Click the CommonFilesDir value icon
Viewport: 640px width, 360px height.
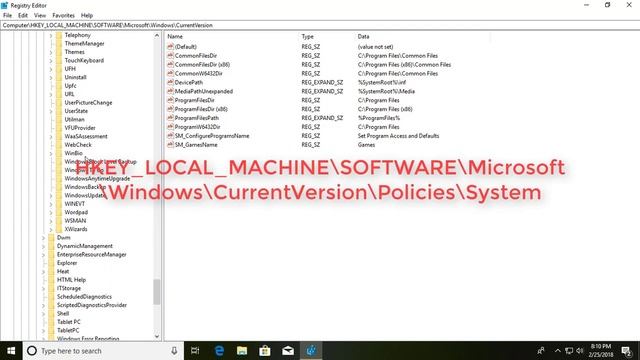[171, 56]
